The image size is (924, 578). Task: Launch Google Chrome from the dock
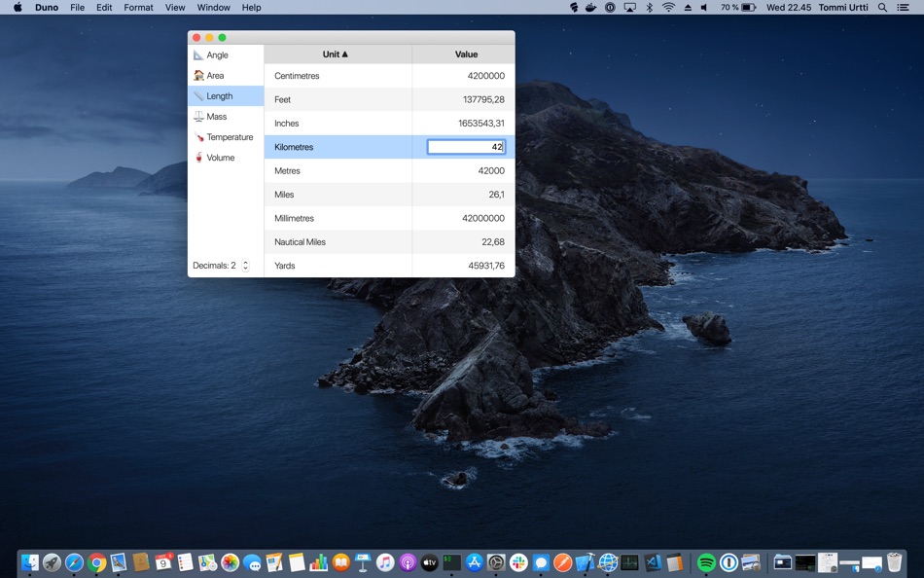[x=96, y=562]
